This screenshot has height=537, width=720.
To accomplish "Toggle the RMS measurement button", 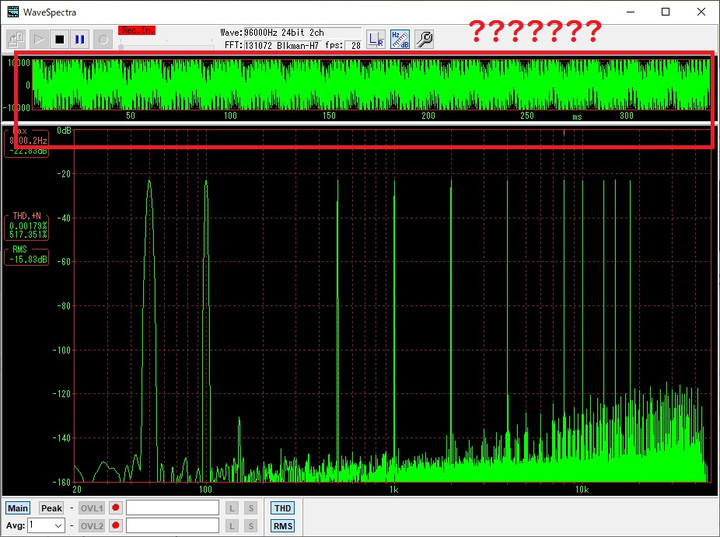I will point(282,526).
